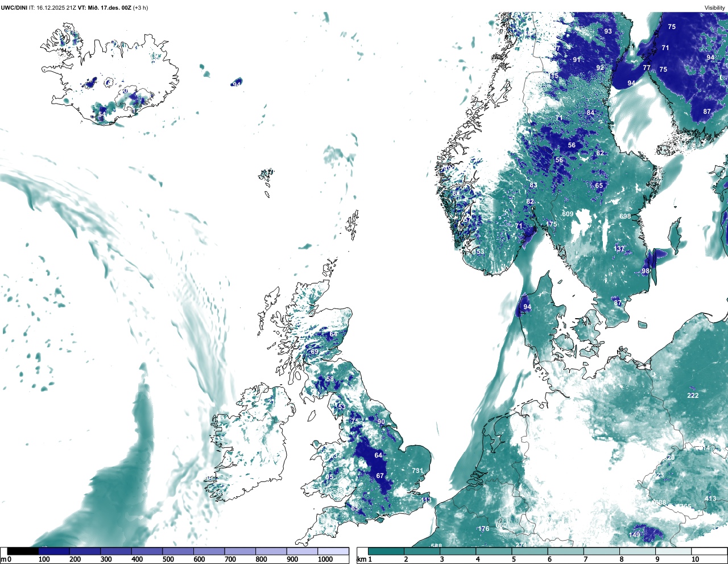Click the "(+3 h)" forecast offset text
728x564 pixels.
pos(140,7)
